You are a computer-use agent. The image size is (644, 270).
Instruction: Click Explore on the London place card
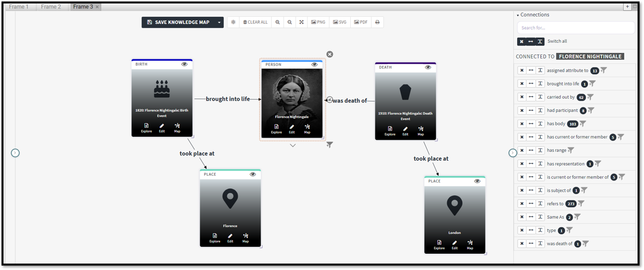439,245
